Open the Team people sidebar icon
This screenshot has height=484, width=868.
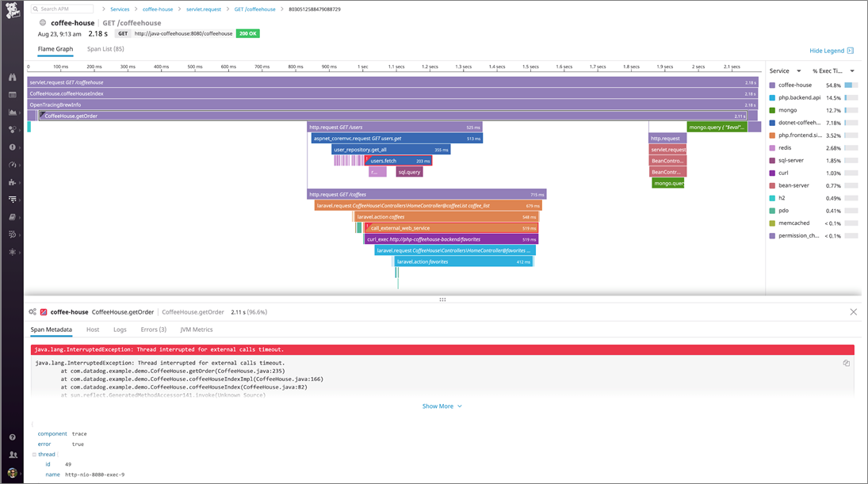[12, 455]
